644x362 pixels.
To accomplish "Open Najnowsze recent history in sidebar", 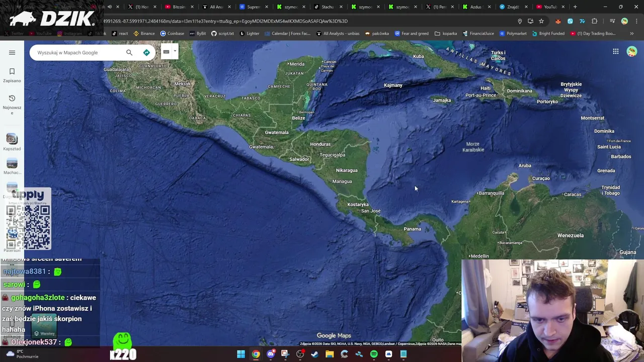I will pyautogui.click(x=12, y=105).
